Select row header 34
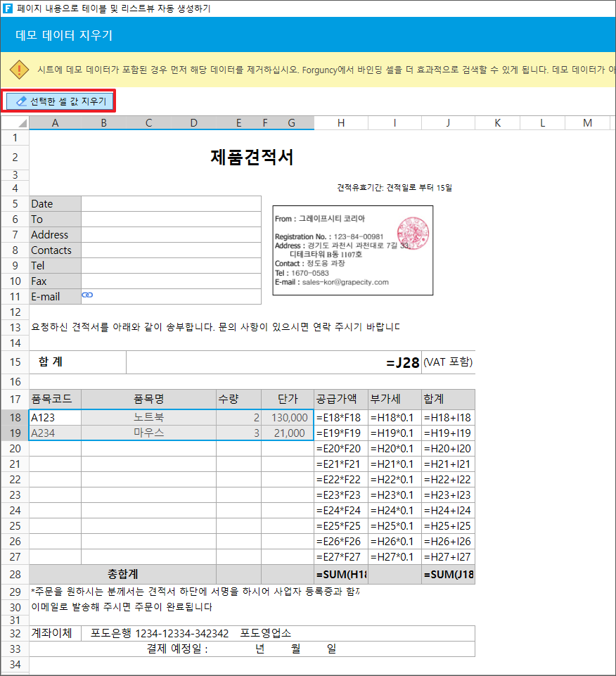 click(15, 665)
